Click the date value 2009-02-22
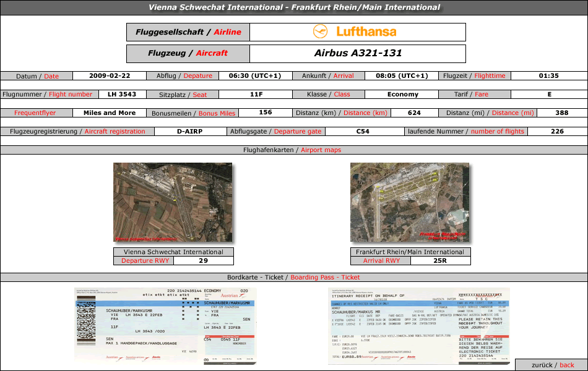 point(110,75)
